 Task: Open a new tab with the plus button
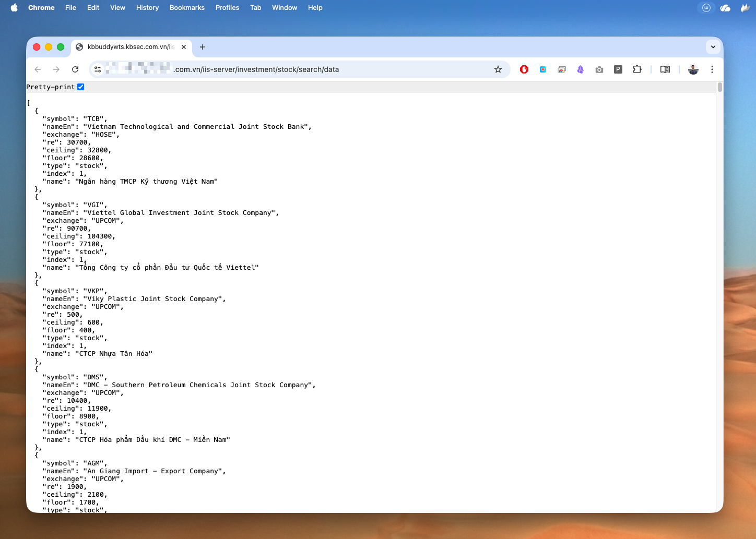click(203, 47)
